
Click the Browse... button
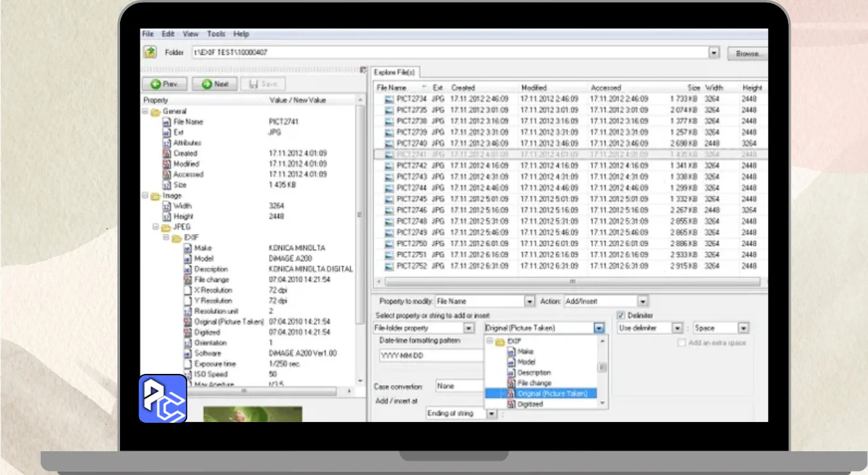pos(747,53)
